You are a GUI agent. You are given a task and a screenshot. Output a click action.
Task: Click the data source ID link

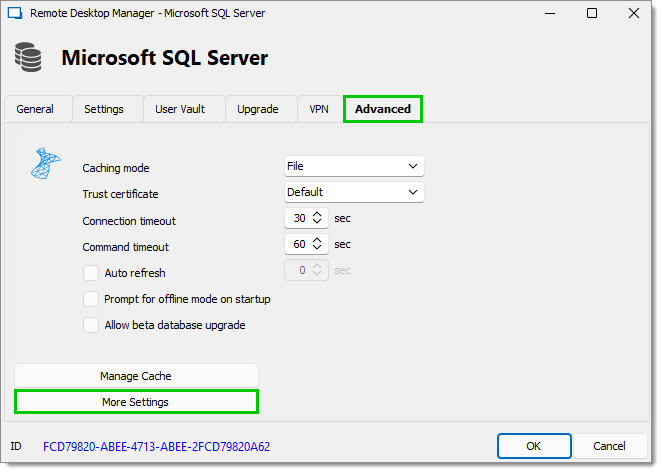click(156, 447)
